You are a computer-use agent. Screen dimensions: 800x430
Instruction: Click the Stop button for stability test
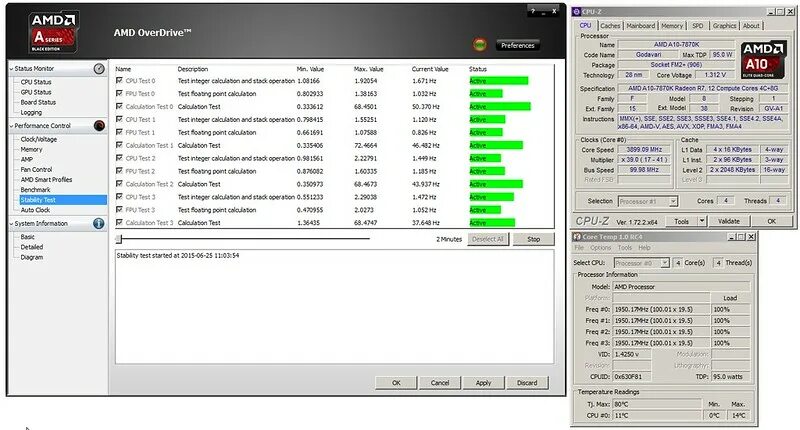click(533, 239)
